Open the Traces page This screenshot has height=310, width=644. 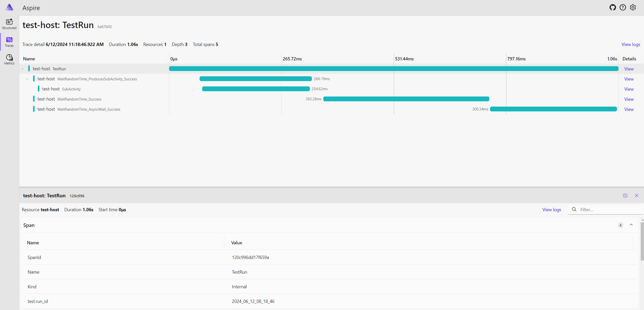[x=9, y=42]
